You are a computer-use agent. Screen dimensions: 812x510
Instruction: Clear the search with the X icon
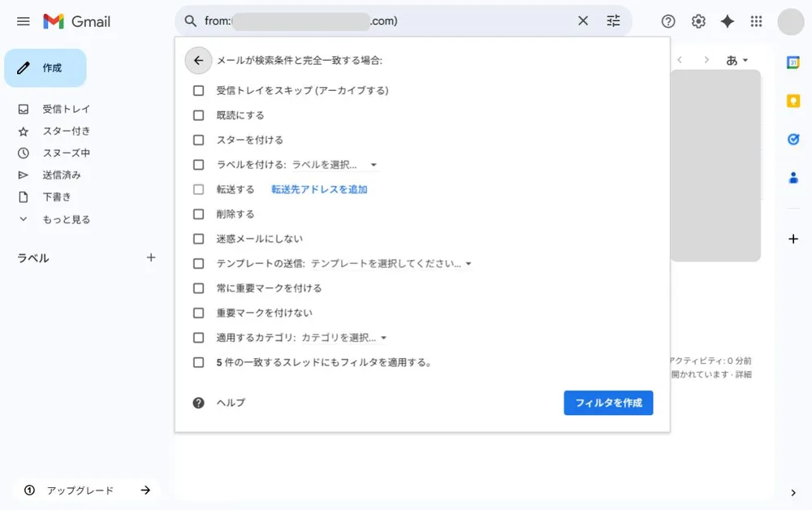[583, 21]
